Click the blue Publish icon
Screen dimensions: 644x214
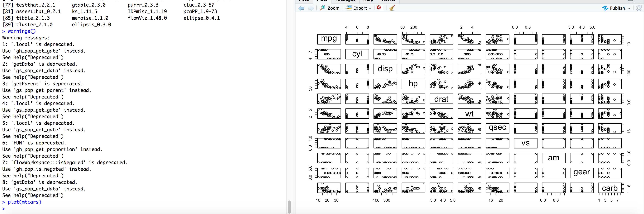click(x=605, y=8)
